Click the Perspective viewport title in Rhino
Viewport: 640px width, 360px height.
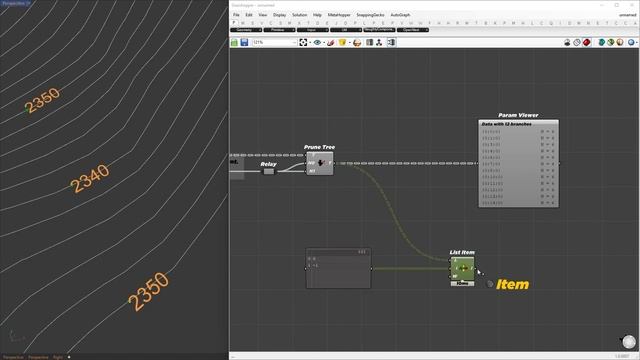point(15,3)
